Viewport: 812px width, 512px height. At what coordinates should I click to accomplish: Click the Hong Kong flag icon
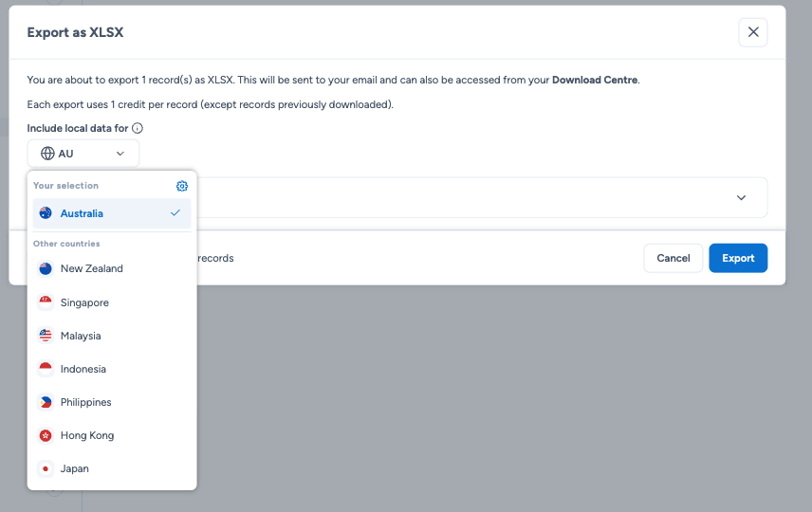click(x=46, y=435)
